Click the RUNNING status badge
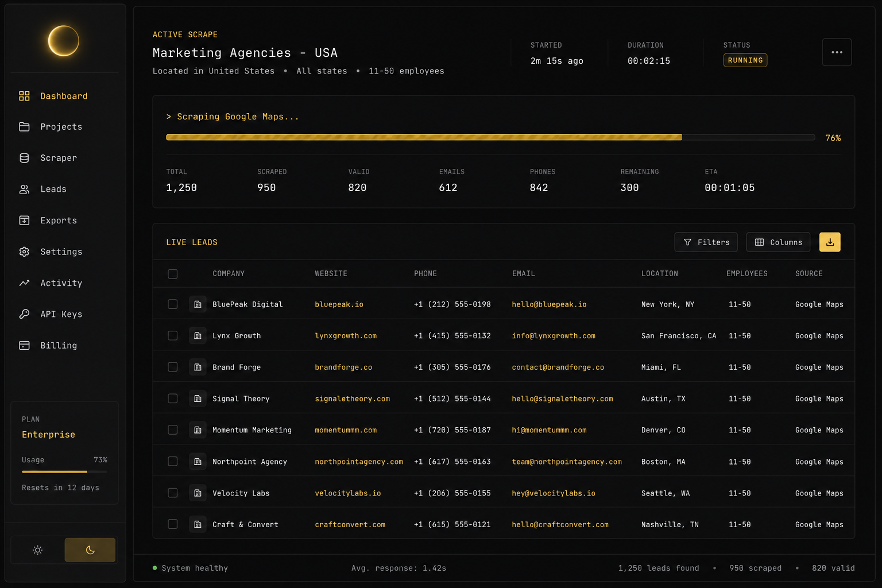The image size is (882, 588). 745,60
